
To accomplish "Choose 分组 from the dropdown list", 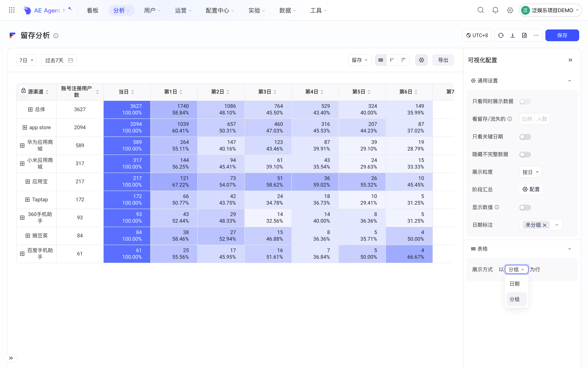I will point(516,299).
